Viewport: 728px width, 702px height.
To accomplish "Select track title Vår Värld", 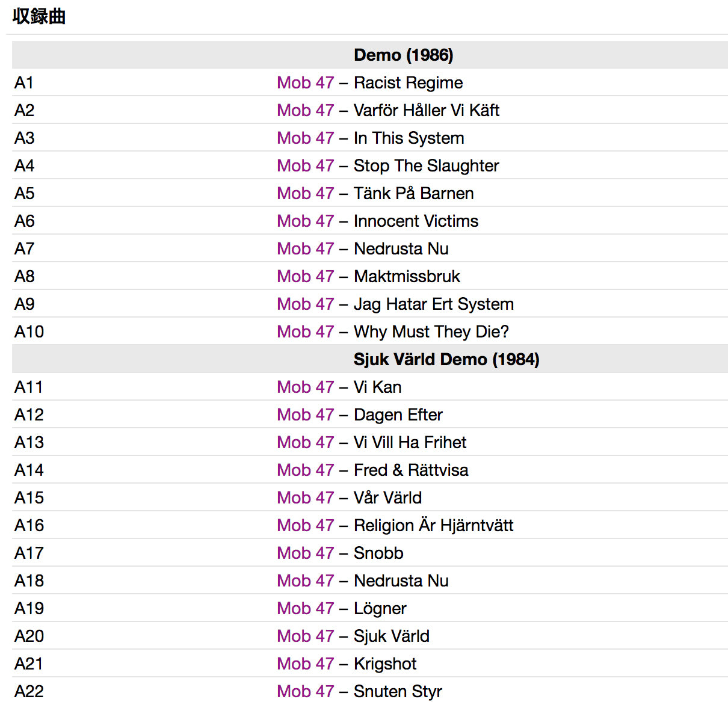I will (x=388, y=497).
